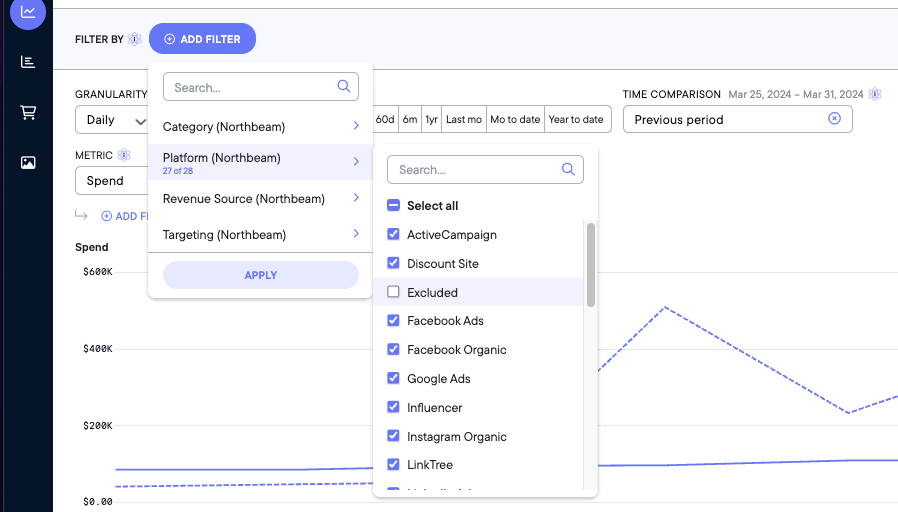This screenshot has height=512, width=898.
Task: Apply the selected filters
Action: (x=261, y=275)
